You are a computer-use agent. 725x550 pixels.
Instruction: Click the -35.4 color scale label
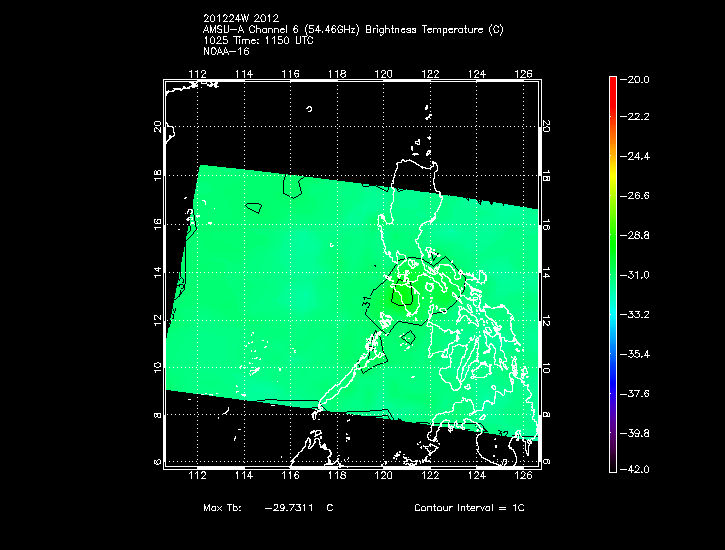pos(634,354)
